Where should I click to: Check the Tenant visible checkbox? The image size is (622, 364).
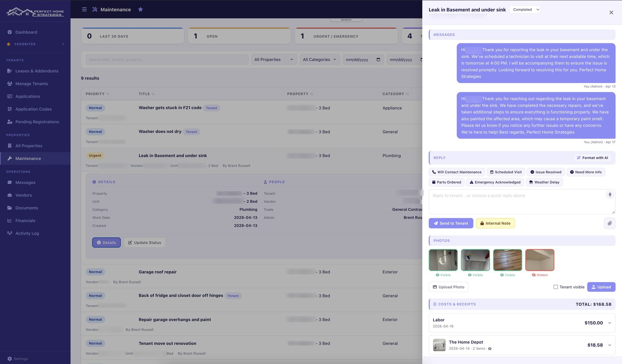point(556,287)
